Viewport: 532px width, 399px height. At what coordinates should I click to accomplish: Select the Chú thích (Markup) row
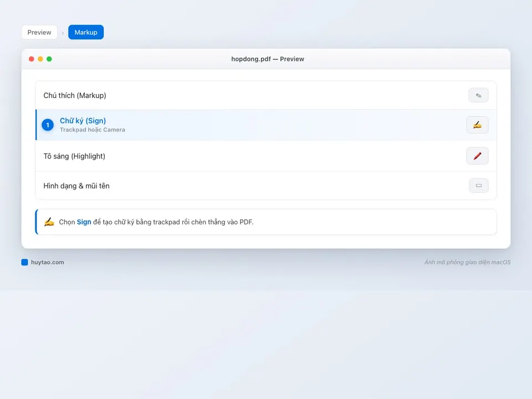click(266, 95)
